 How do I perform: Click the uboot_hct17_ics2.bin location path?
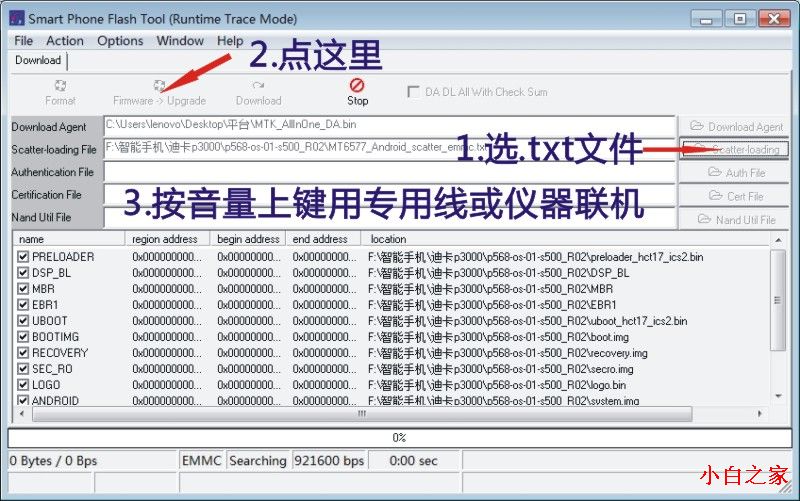pos(528,321)
